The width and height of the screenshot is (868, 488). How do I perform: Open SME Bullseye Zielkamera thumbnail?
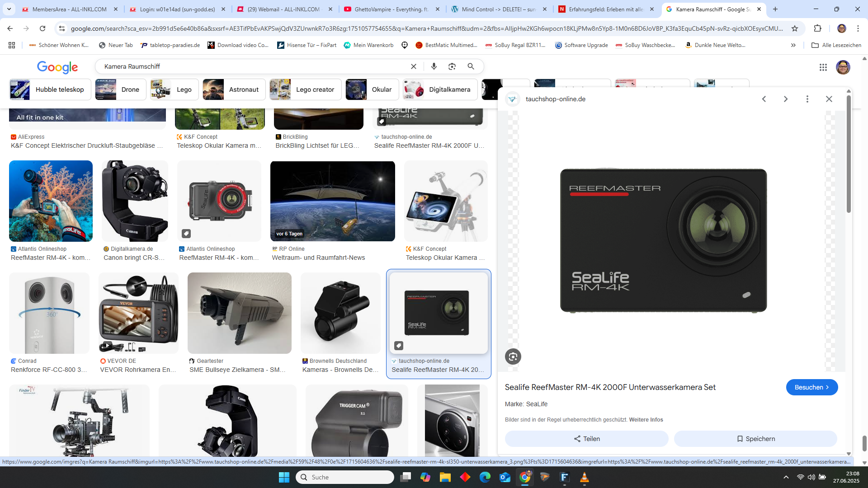pos(240,313)
